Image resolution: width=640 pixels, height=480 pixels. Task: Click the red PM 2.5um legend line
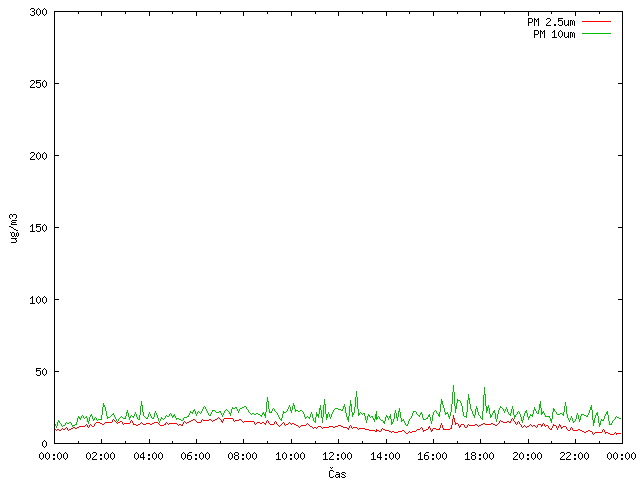coord(596,22)
